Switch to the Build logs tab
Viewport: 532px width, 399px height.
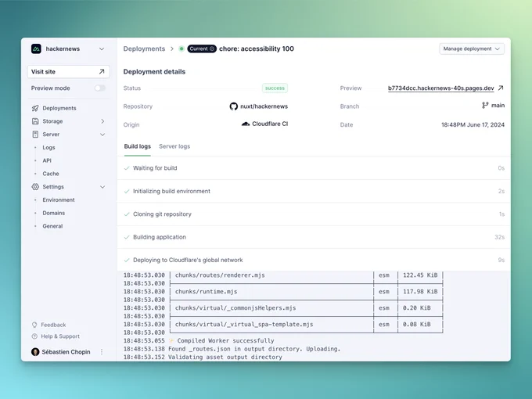(x=138, y=146)
